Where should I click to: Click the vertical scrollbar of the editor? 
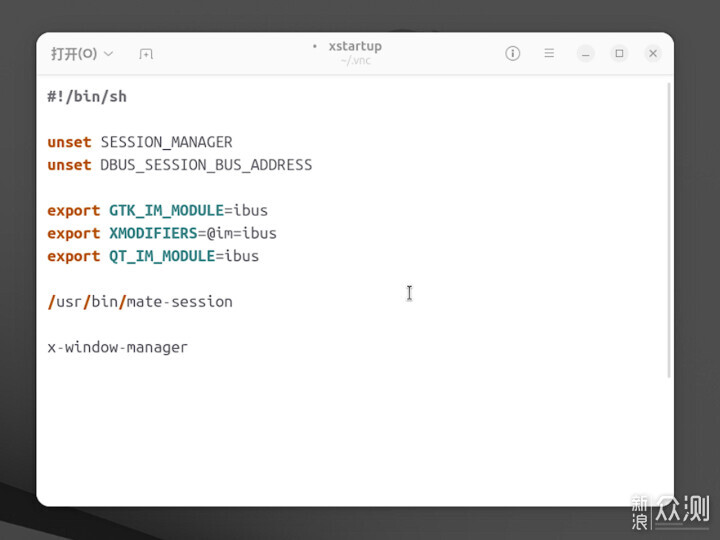669,231
